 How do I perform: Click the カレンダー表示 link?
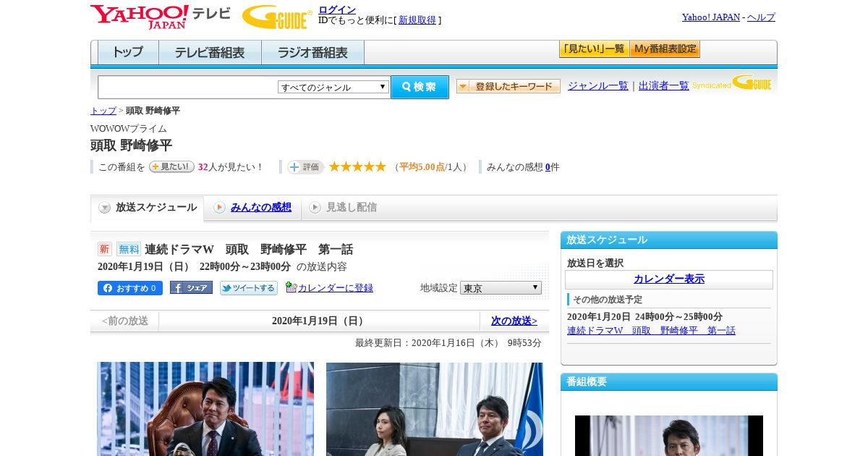click(x=669, y=279)
